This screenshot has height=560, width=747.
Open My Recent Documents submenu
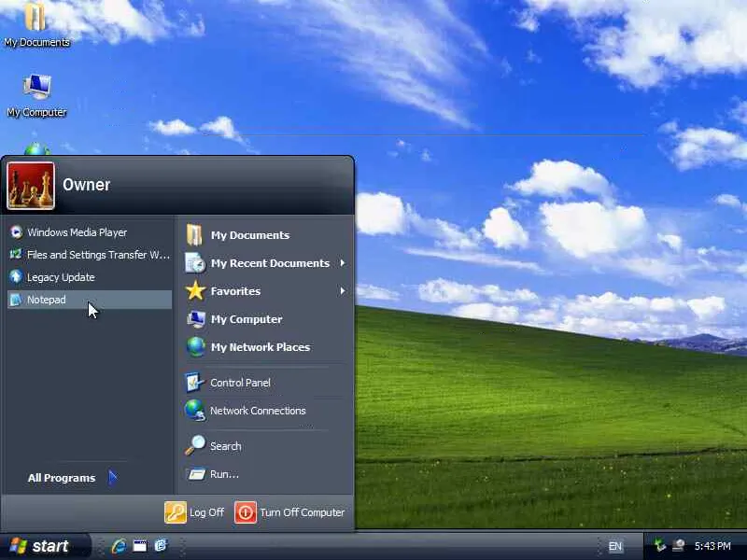coord(265,263)
